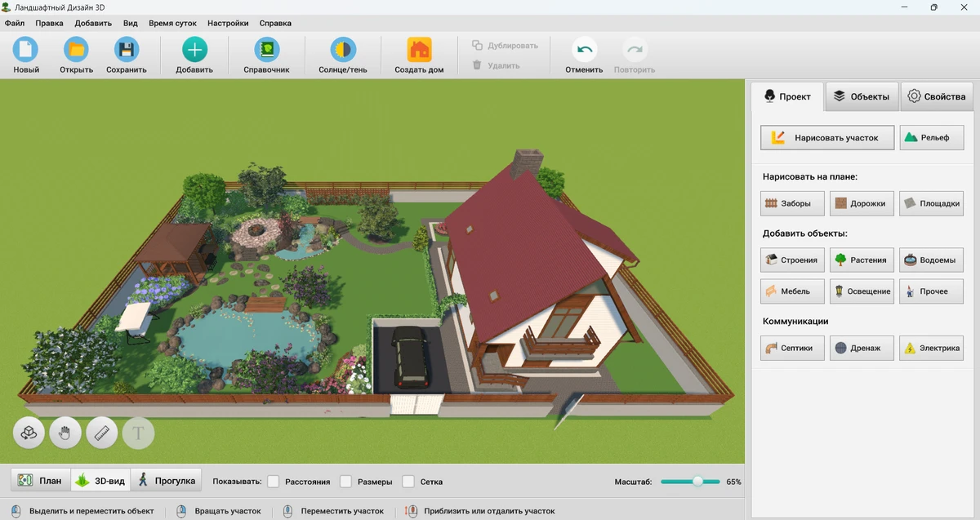980x520 pixels.
Task: Open the Справочник reference guide icon
Action: [266, 51]
